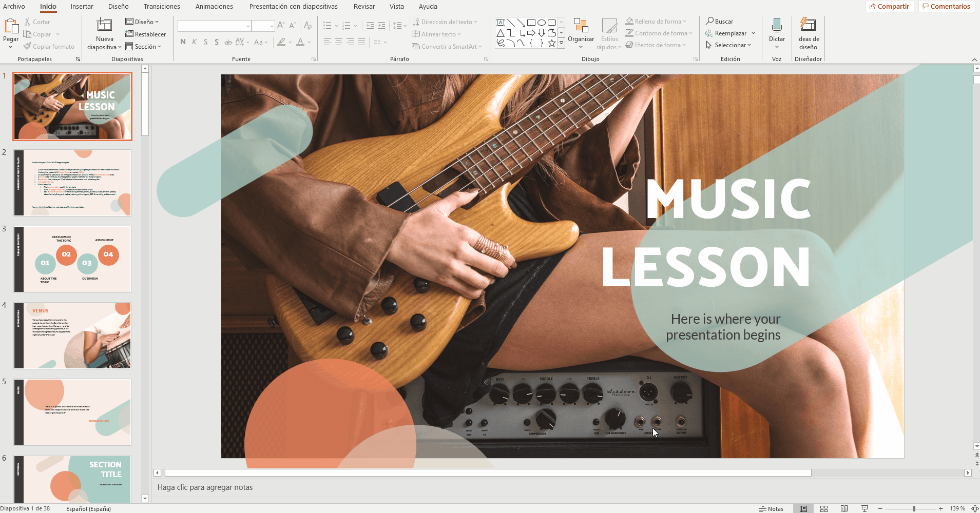Decrease font size with the smaller A icon
This screenshot has height=513, width=980.
293,26
